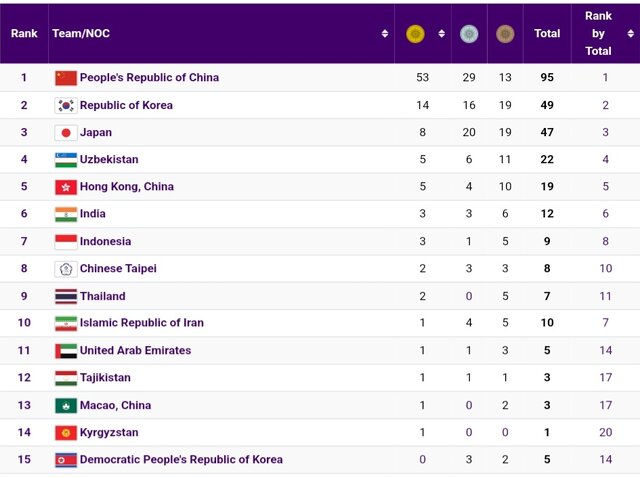
Task: Click the Chinese Taipei flag icon
Action: pyautogui.click(x=66, y=269)
